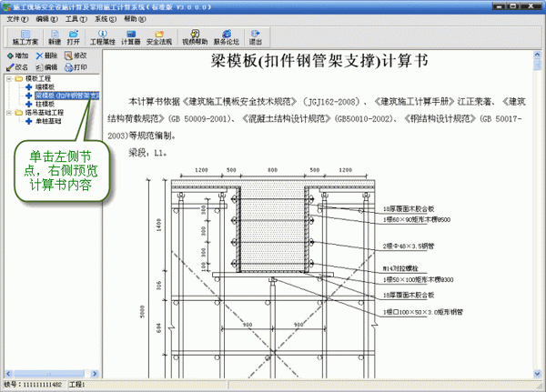This screenshot has height=392, width=546.
Task: Open the 工具 menu
Action: tap(74, 18)
